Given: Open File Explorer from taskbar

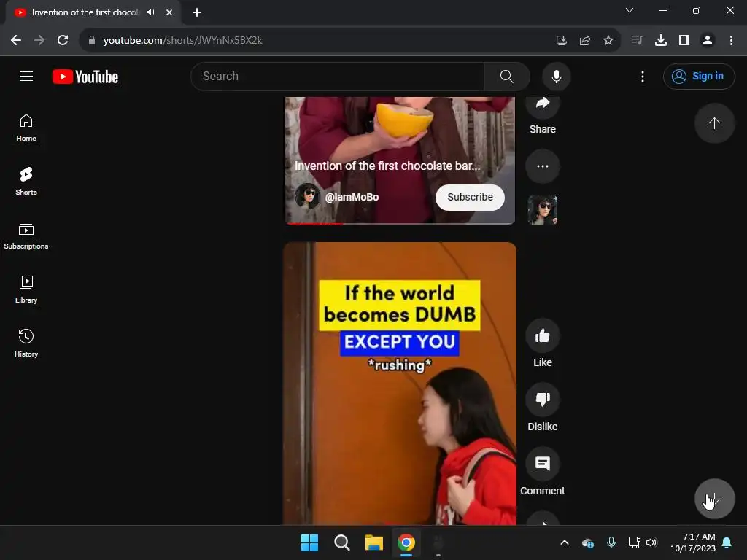Looking at the screenshot, I should 374,542.
